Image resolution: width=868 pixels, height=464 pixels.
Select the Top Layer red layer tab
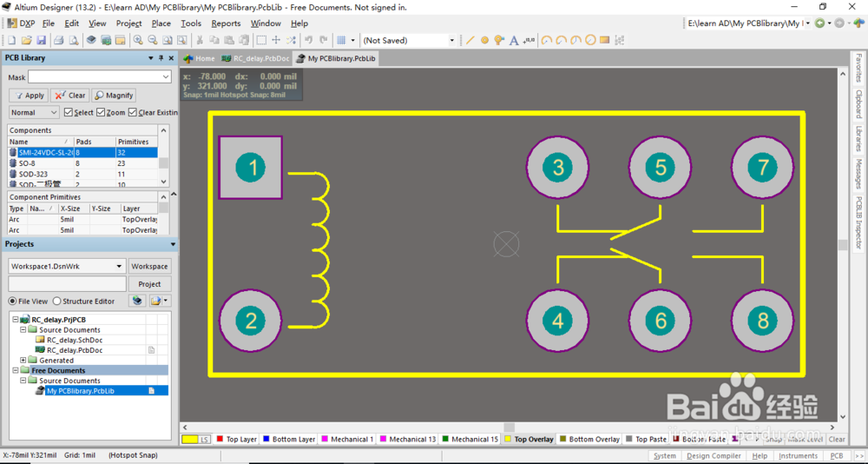pos(236,439)
